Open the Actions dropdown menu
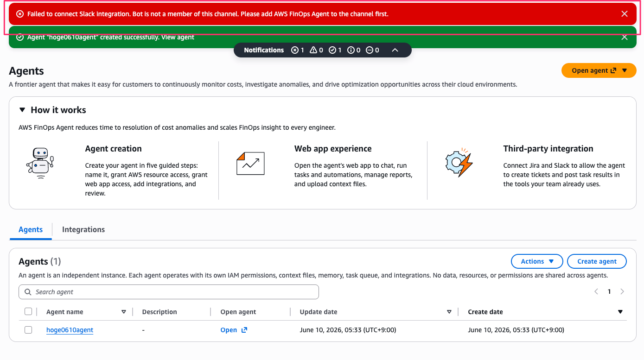644x360 pixels. 537,261
